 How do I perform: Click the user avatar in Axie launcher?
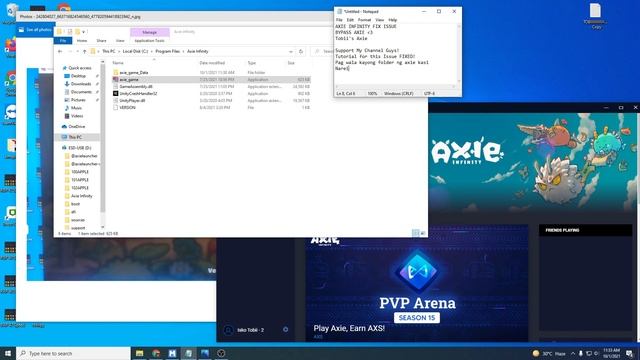pos(229,330)
